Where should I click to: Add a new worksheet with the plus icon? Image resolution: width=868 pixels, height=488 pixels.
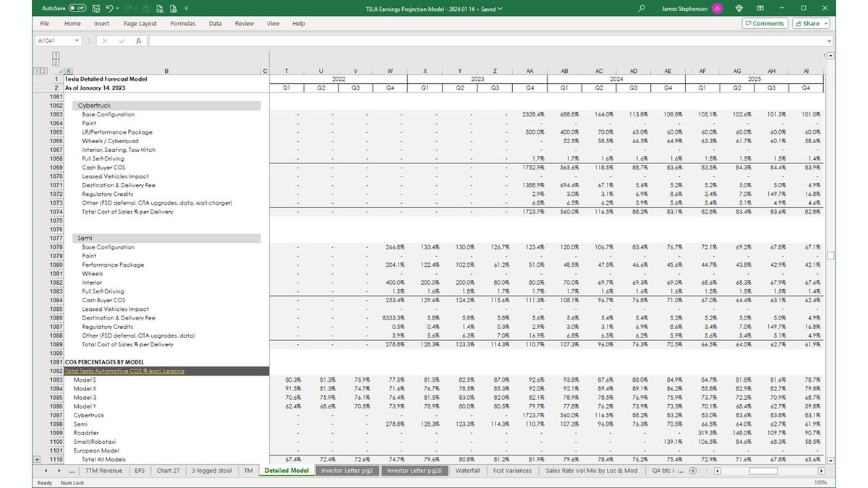click(x=692, y=470)
